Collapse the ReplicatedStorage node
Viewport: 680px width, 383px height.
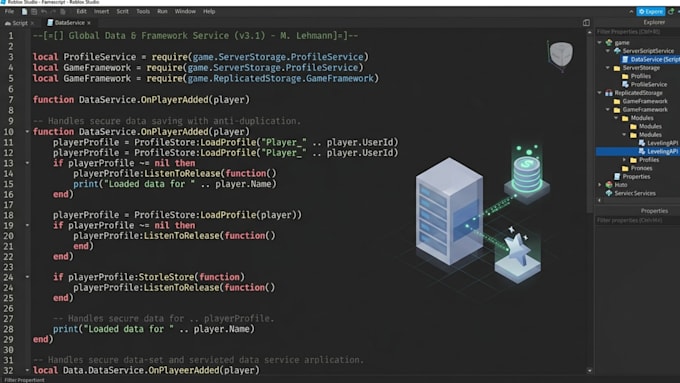point(600,93)
